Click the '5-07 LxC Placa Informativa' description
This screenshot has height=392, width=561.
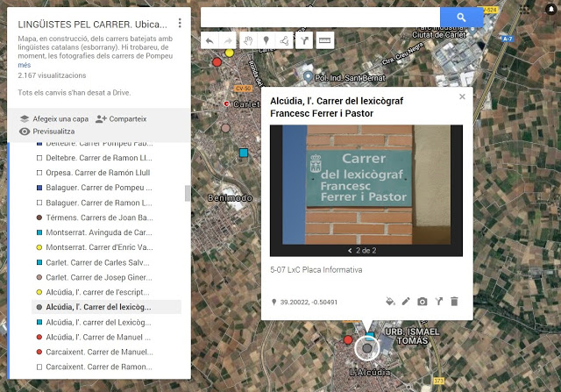click(316, 269)
